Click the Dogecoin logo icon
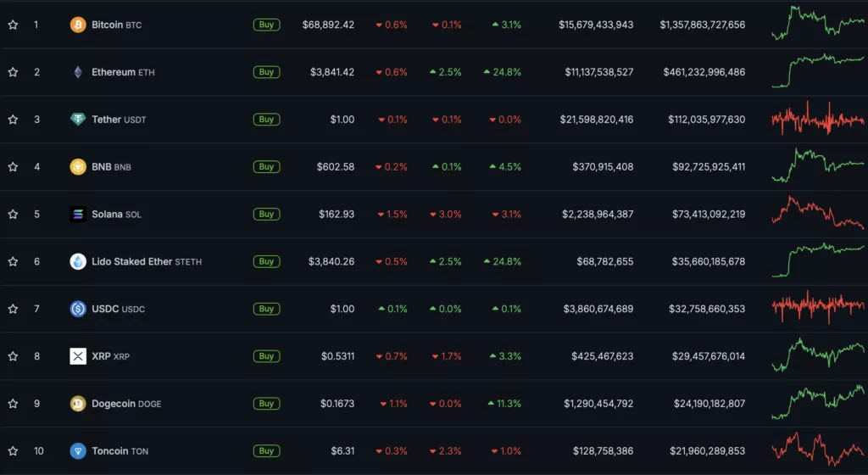 (78, 404)
